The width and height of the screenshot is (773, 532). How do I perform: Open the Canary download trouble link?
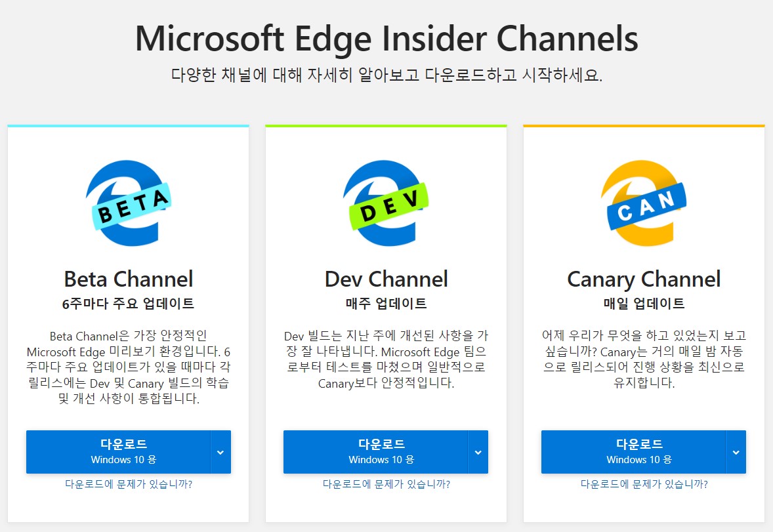[x=644, y=484]
